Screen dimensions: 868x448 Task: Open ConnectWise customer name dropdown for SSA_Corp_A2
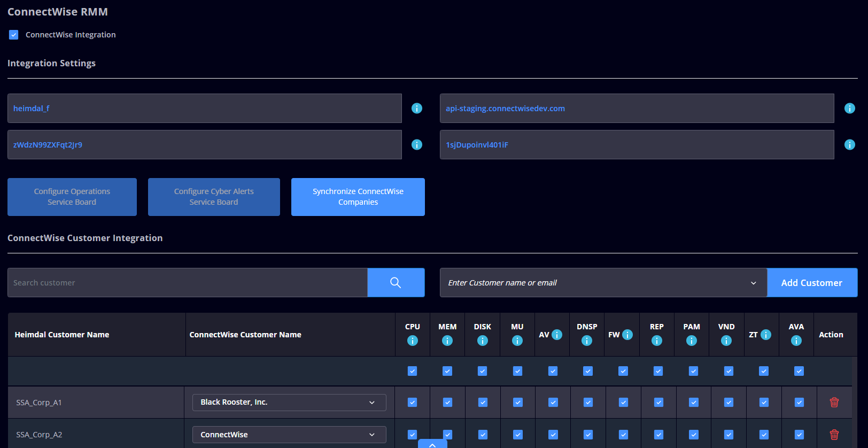coord(289,435)
